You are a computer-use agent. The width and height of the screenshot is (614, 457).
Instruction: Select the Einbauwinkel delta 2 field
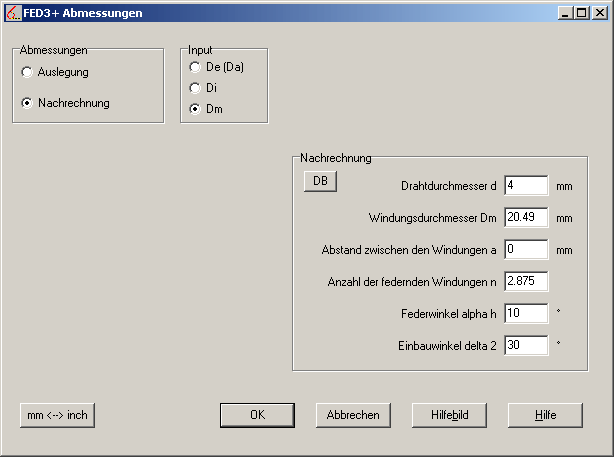click(526, 345)
